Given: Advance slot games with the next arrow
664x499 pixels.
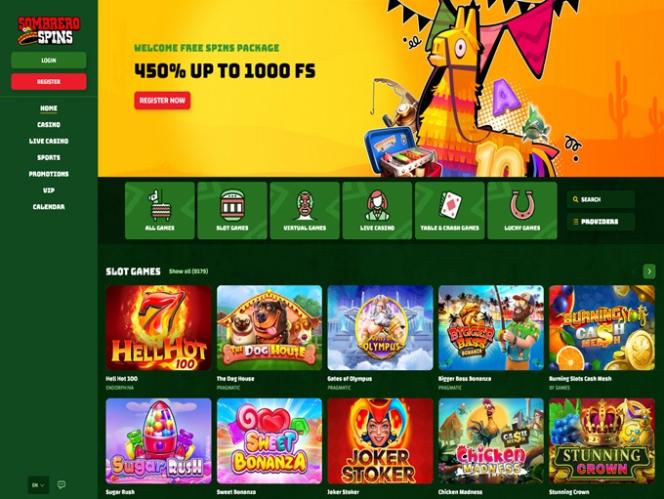Looking at the screenshot, I should [x=649, y=271].
